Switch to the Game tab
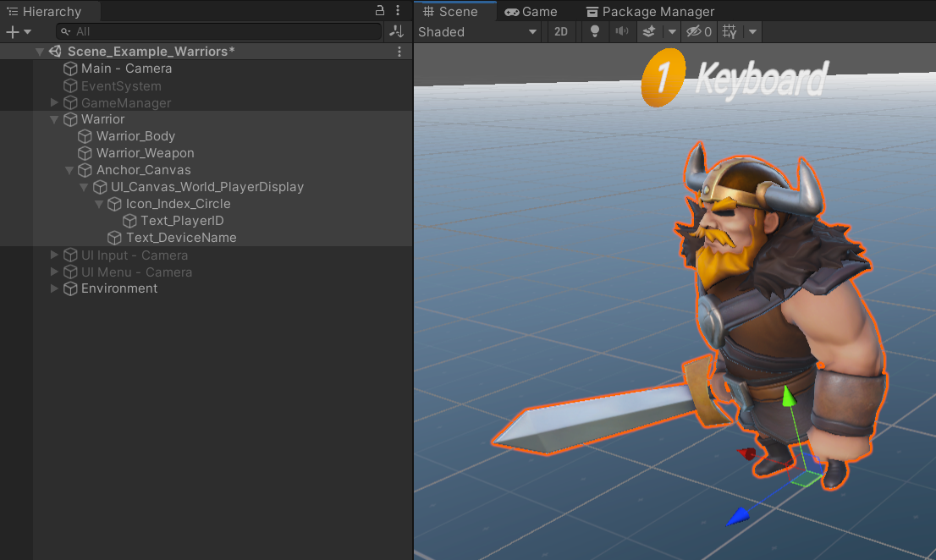 point(531,11)
